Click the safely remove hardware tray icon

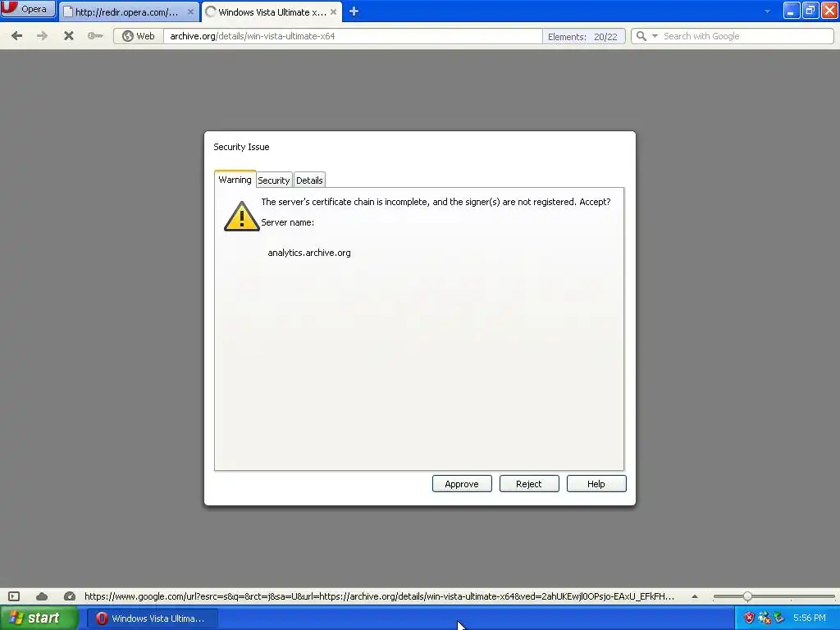(779, 618)
